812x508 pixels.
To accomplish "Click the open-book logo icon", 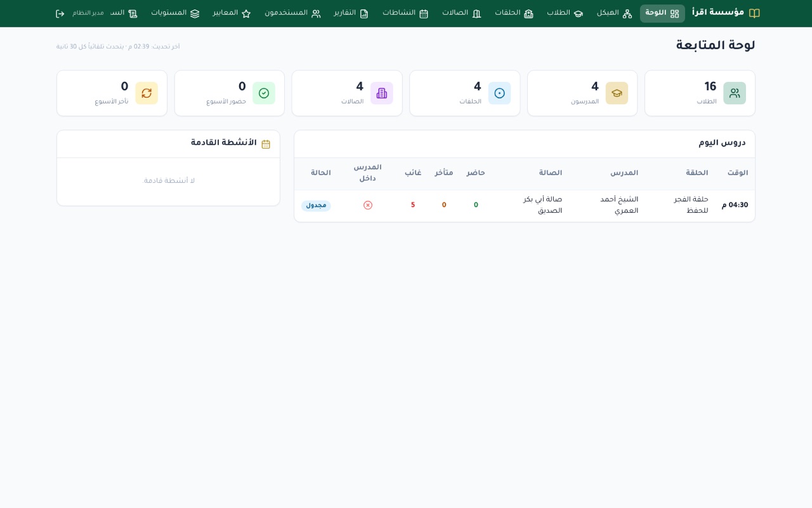I will coord(754,13).
